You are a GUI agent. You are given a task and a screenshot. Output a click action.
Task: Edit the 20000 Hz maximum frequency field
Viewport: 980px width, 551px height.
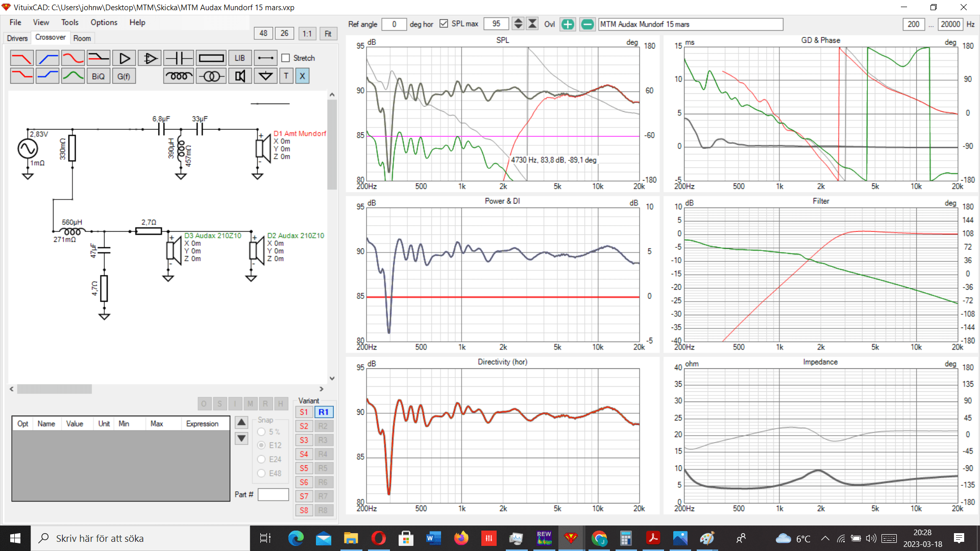950,24
